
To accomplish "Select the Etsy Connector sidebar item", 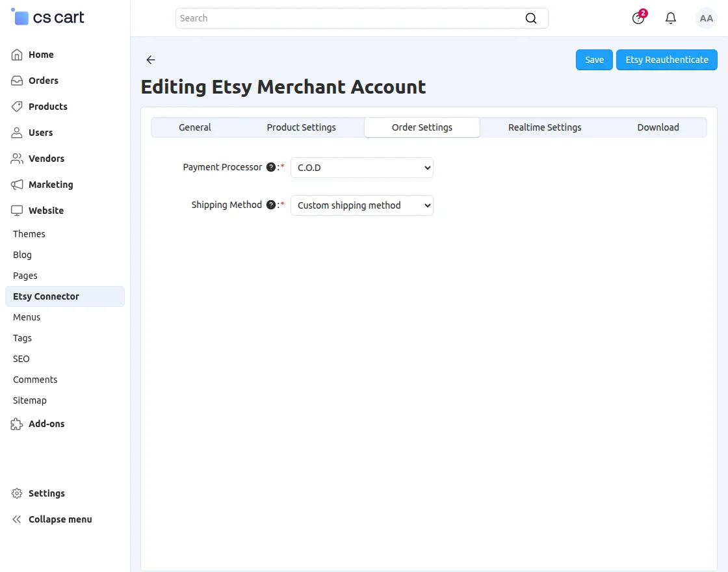I will (x=65, y=296).
